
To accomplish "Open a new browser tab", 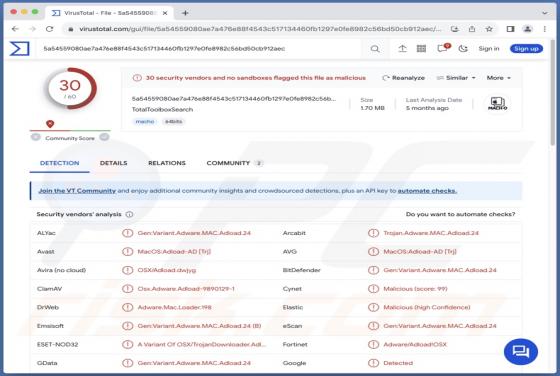I will click(x=185, y=13).
